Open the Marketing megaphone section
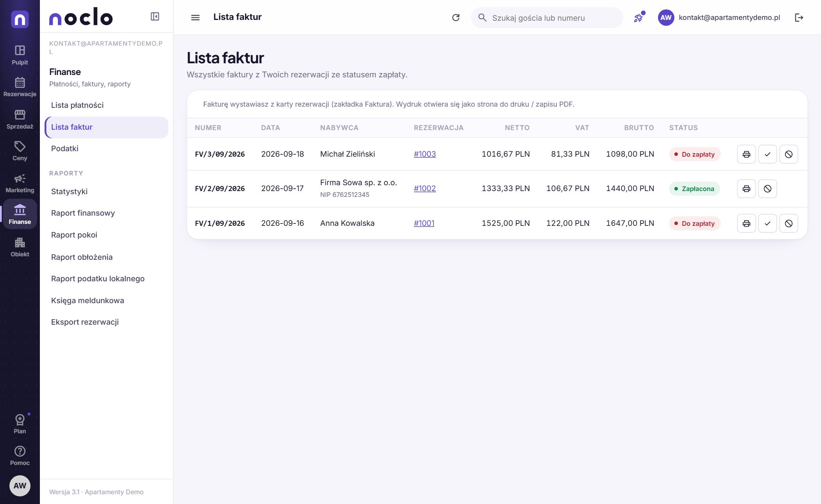 (x=20, y=183)
